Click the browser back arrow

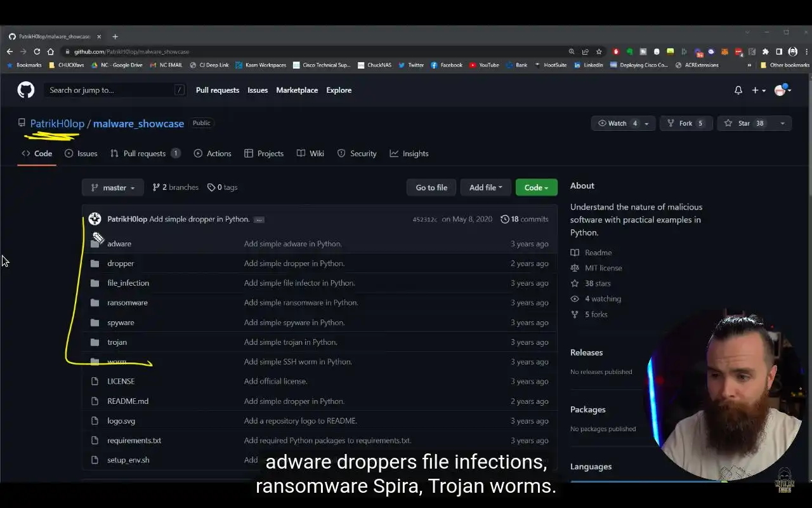10,51
